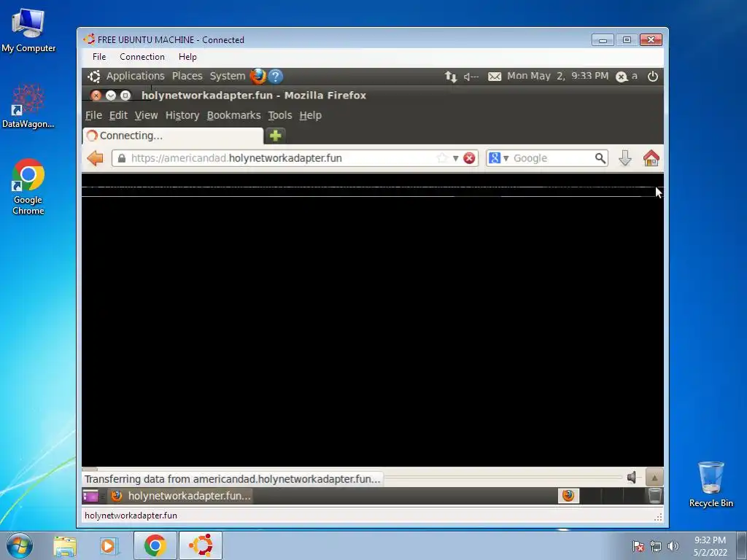Click the search magnifier icon
The image size is (747, 560).
[600, 158]
